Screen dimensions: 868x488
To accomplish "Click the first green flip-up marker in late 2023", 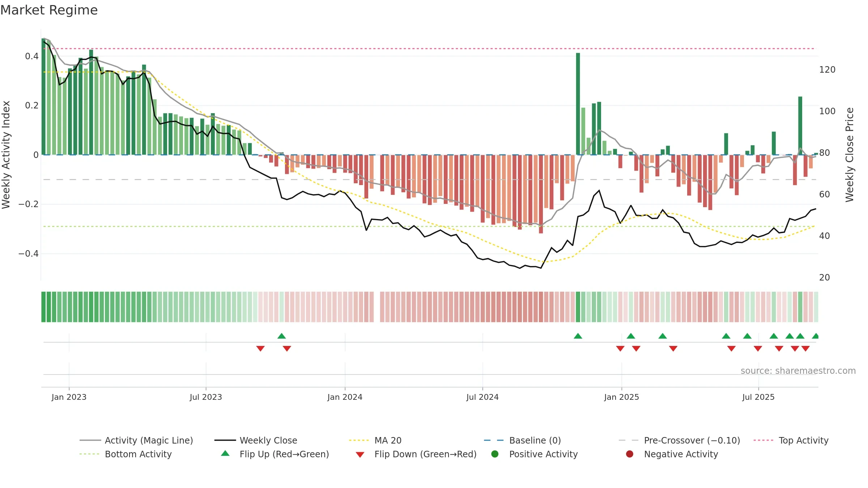I will coord(282,336).
